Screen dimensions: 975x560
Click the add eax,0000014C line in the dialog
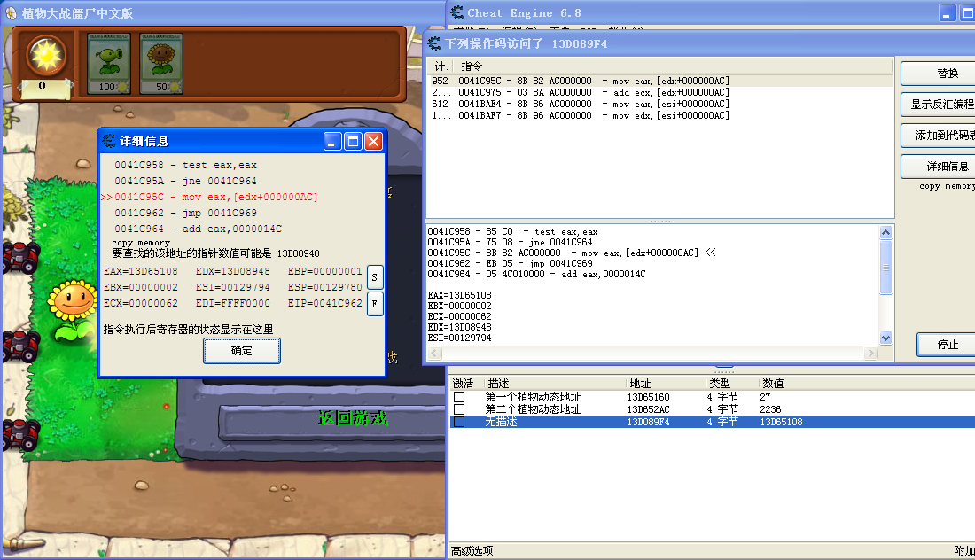pos(198,228)
